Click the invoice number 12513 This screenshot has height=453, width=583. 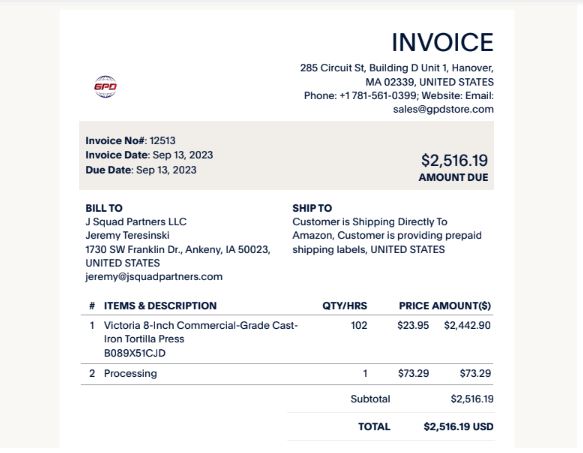162,141
